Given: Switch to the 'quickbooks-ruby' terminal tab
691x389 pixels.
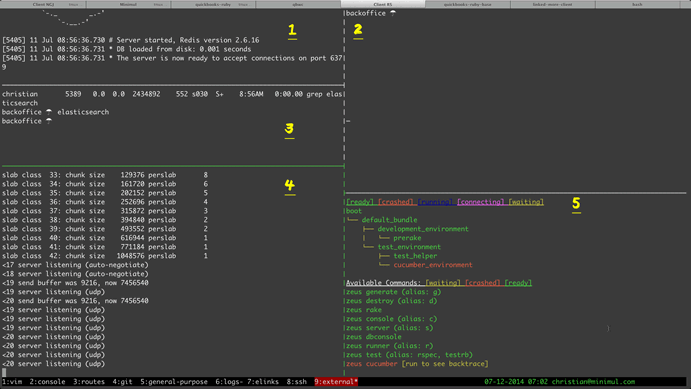Looking at the screenshot, I should [213, 4].
